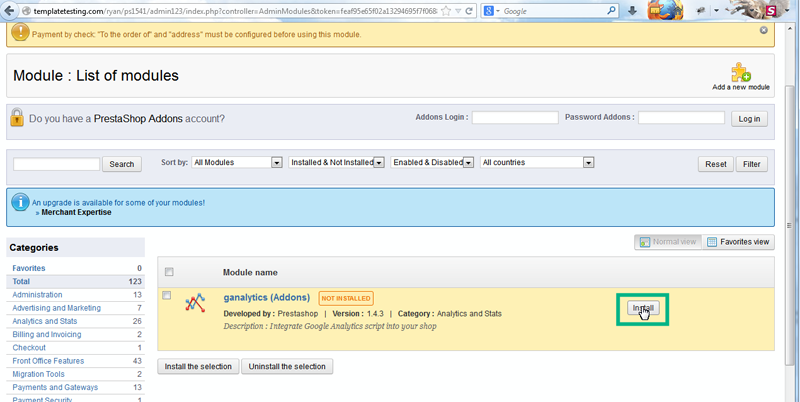Open the URL history dropdown arrow
The height and width of the screenshot is (402, 800).
[458, 11]
